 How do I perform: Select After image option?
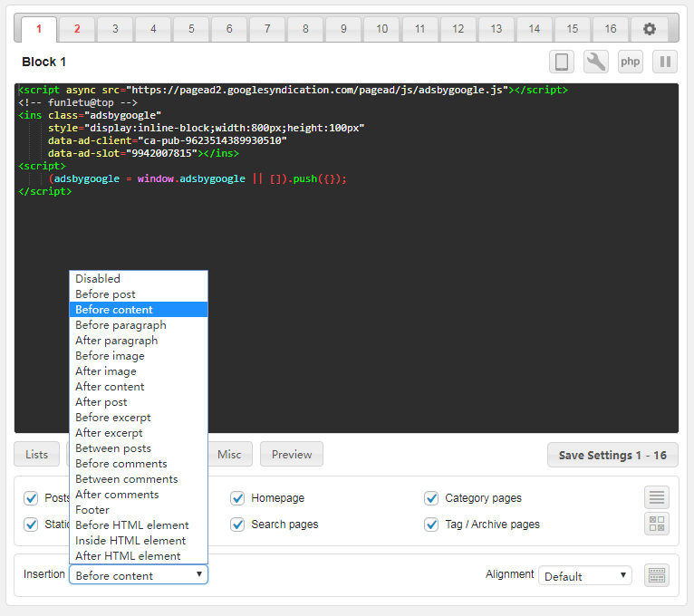tap(139, 371)
